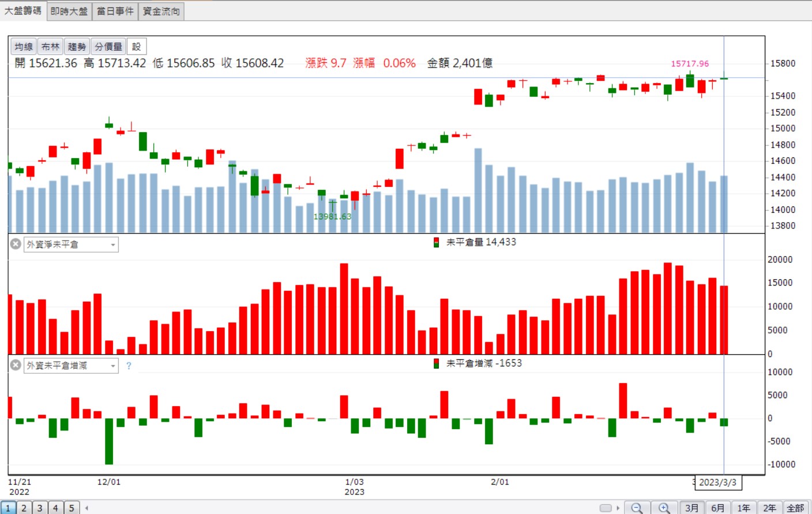Select page 1 at the bottom
This screenshot has width=812, height=514.
click(x=8, y=508)
